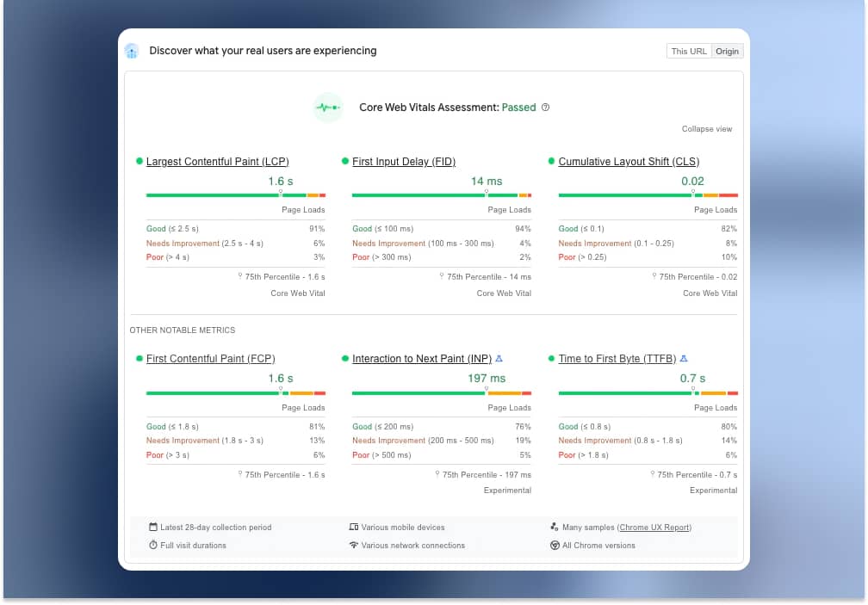Viewport: 868px width, 605px height.
Task: Click the real users icon beside heading
Action: tap(132, 52)
